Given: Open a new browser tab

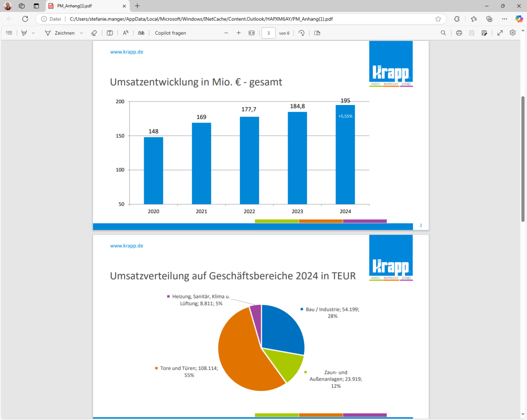Looking at the screenshot, I should coord(137,6).
